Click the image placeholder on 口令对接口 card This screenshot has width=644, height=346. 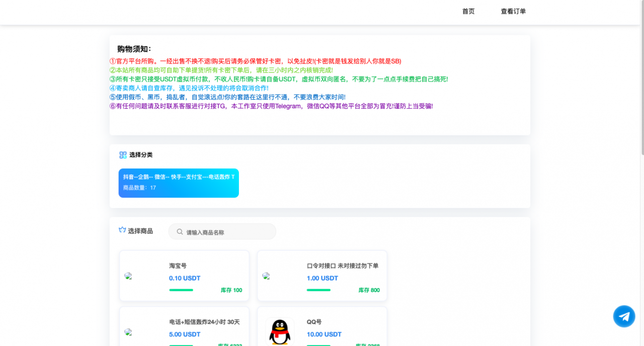click(x=266, y=276)
